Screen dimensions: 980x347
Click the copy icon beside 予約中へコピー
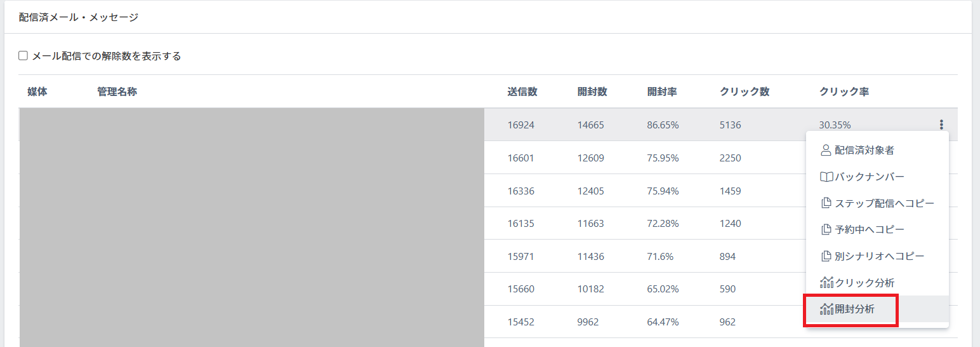click(x=826, y=229)
